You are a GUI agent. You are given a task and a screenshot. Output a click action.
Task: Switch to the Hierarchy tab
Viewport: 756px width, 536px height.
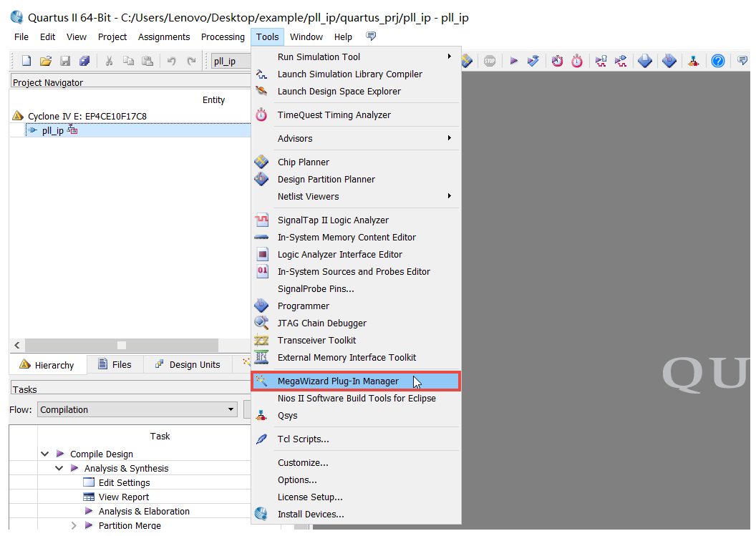[x=47, y=365]
